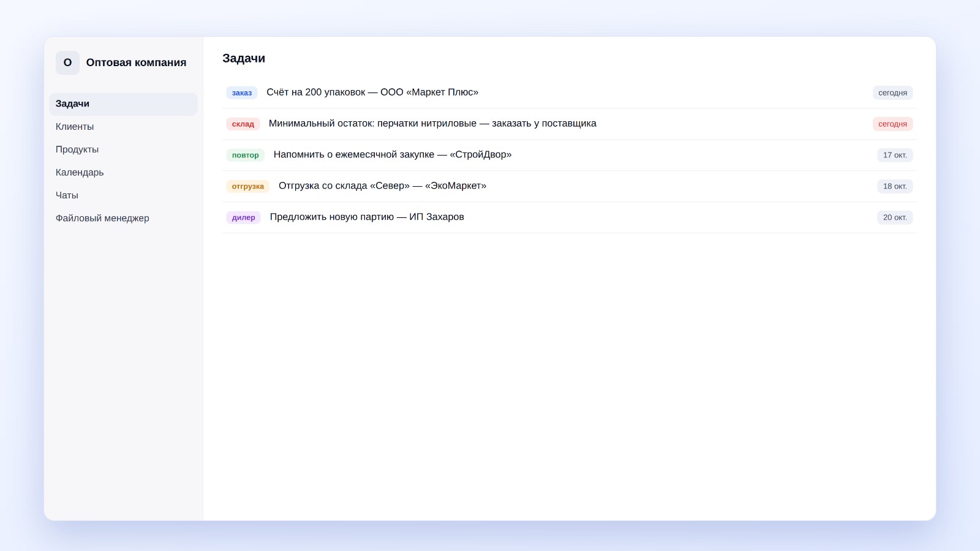Open the Клиенты section
This screenshot has width=980, height=551.
[123, 127]
